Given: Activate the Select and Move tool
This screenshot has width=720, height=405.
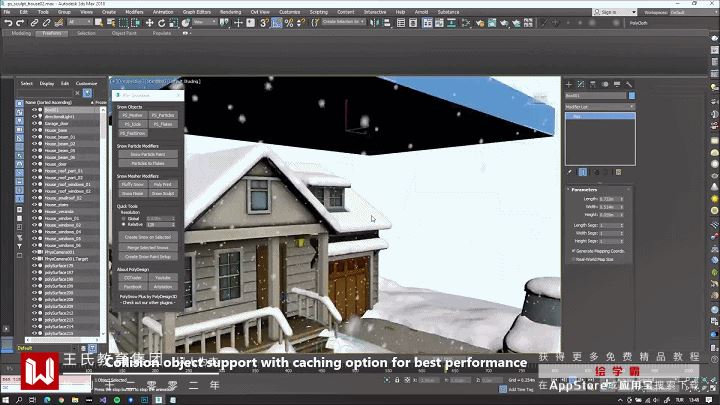Looking at the screenshot, I should 149,22.
